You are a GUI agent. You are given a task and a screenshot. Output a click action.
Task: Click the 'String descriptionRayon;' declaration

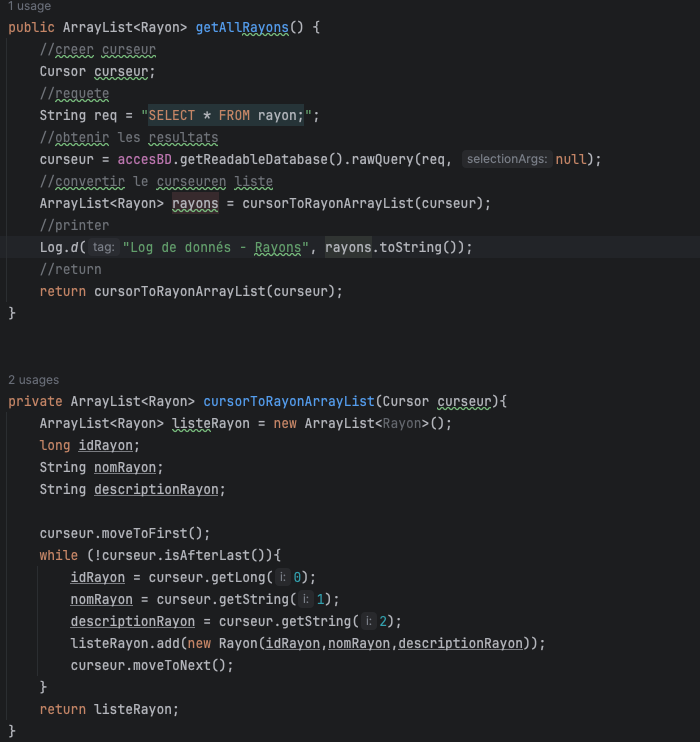(133, 489)
